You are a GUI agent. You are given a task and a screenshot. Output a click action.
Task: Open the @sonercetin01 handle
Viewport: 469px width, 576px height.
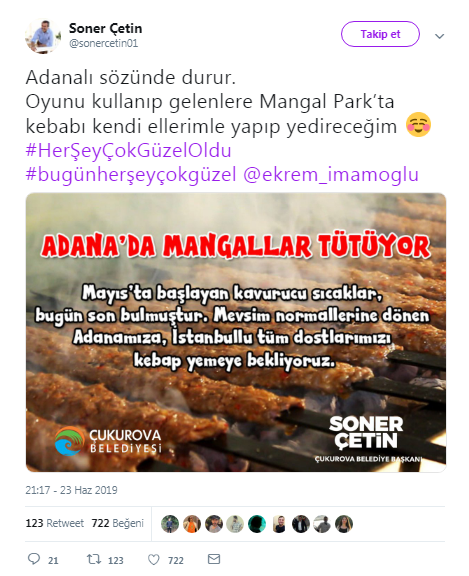tap(104, 43)
